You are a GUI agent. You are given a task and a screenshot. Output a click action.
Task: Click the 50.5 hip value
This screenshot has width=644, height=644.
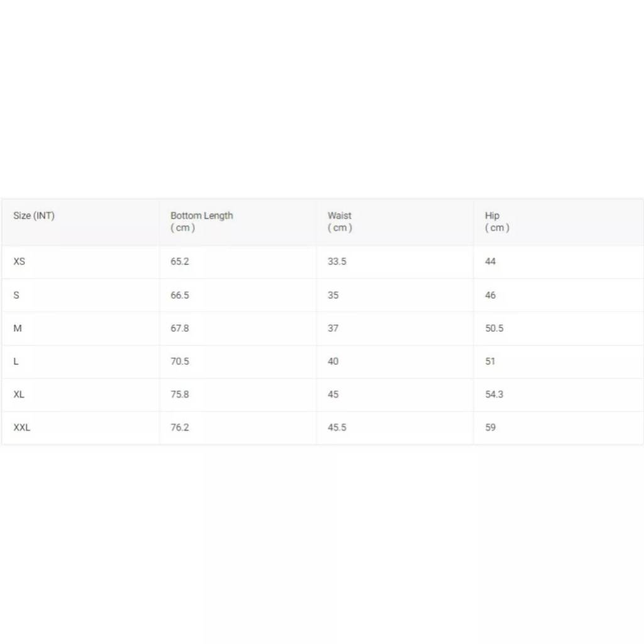(494, 328)
